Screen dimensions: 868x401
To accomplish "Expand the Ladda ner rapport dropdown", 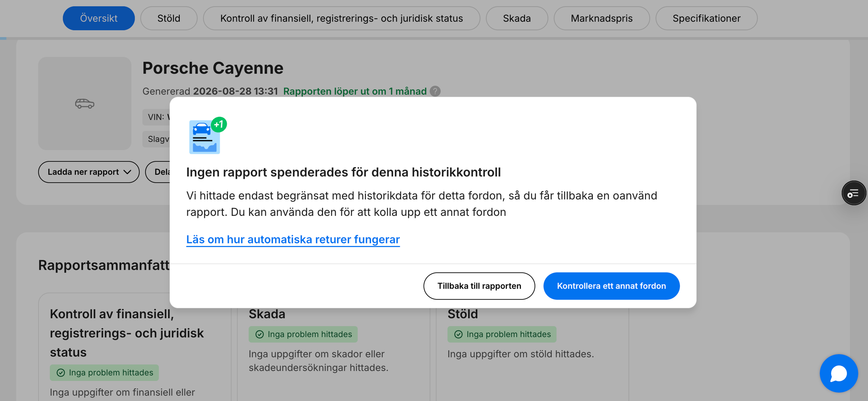I will pyautogui.click(x=89, y=172).
